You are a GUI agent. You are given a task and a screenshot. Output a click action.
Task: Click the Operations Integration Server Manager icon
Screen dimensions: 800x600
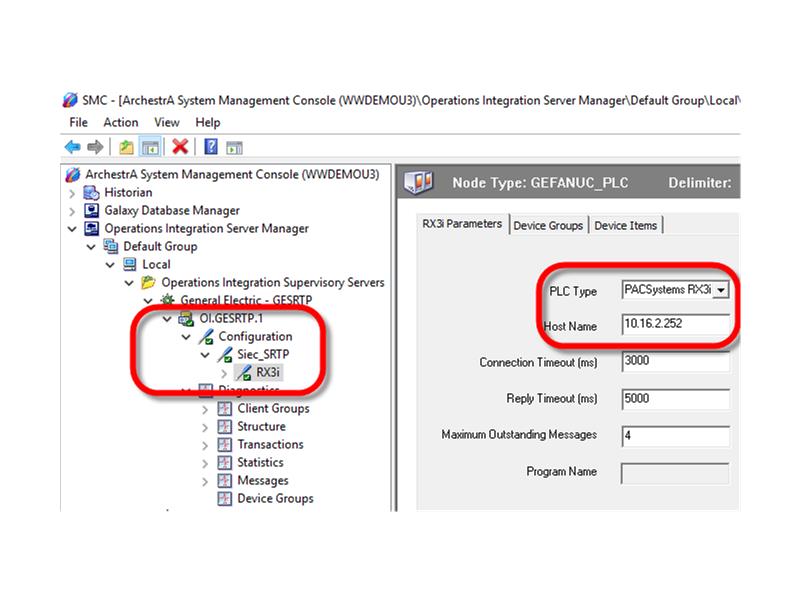click(91, 229)
